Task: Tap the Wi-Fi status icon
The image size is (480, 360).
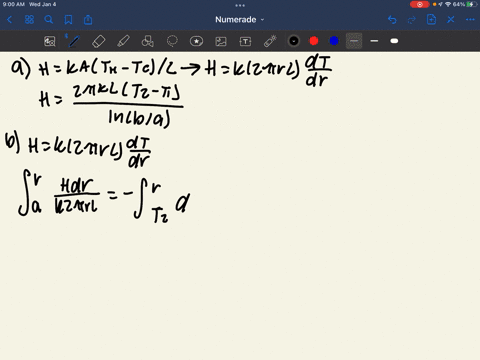Action: coord(448,4)
